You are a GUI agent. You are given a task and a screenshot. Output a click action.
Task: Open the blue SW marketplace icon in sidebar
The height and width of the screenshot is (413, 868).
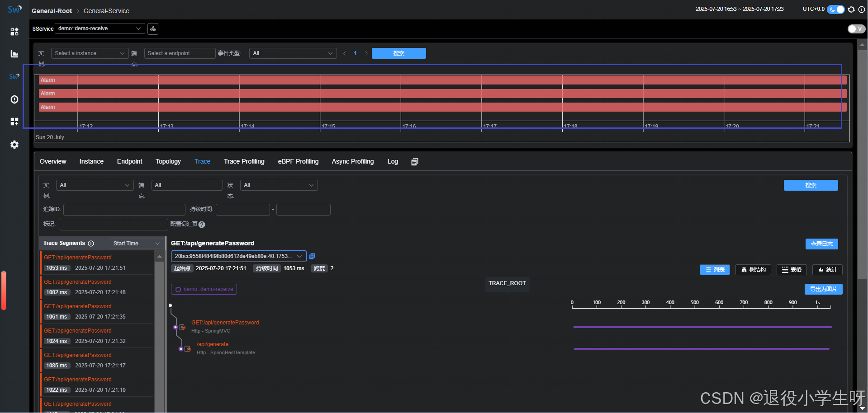14,76
